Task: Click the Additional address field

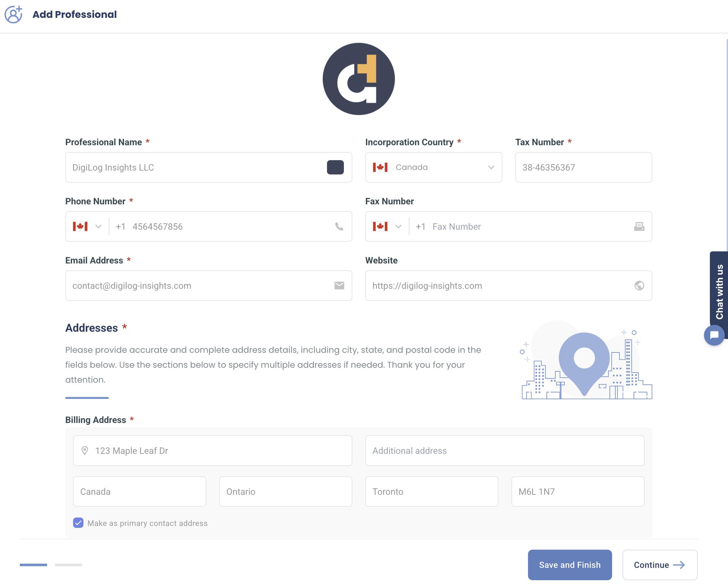Action: pos(505,451)
